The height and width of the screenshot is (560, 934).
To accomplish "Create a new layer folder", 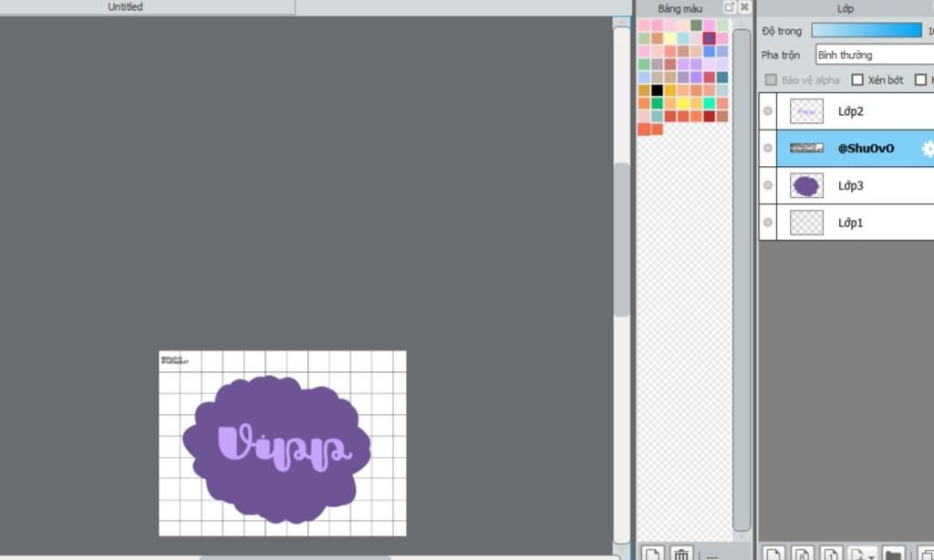I will coord(893,553).
